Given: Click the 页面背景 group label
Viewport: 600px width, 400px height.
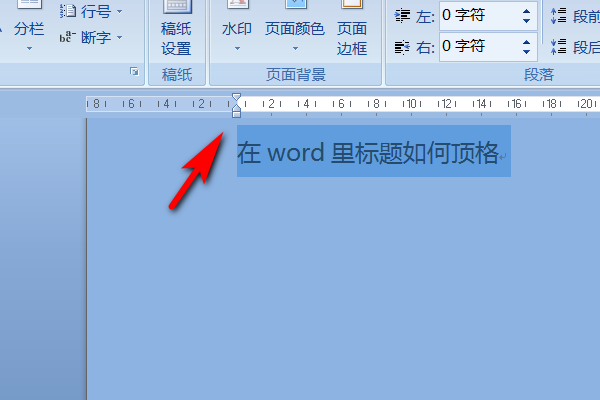Looking at the screenshot, I should (296, 75).
